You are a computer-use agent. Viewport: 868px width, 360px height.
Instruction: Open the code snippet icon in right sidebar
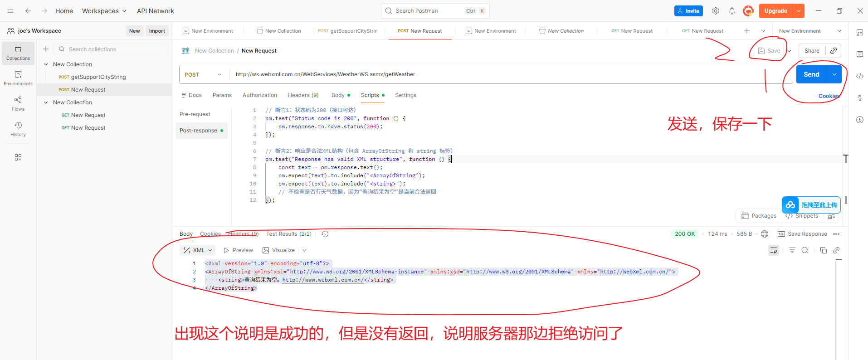pyautogui.click(x=860, y=76)
